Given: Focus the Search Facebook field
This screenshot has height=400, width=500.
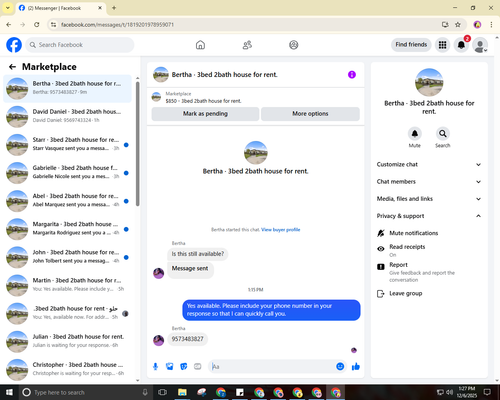Looking at the screenshot, I should point(80,45).
